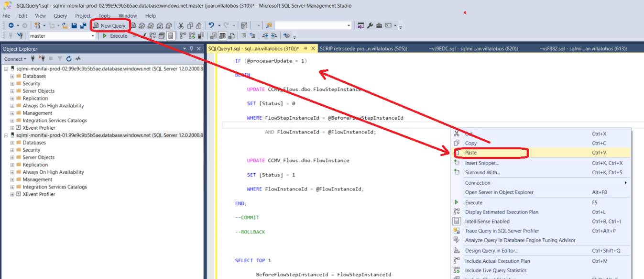Open the Connect dropdown in Object Explorer
Viewport: 644px width, 279px height.
point(15,59)
